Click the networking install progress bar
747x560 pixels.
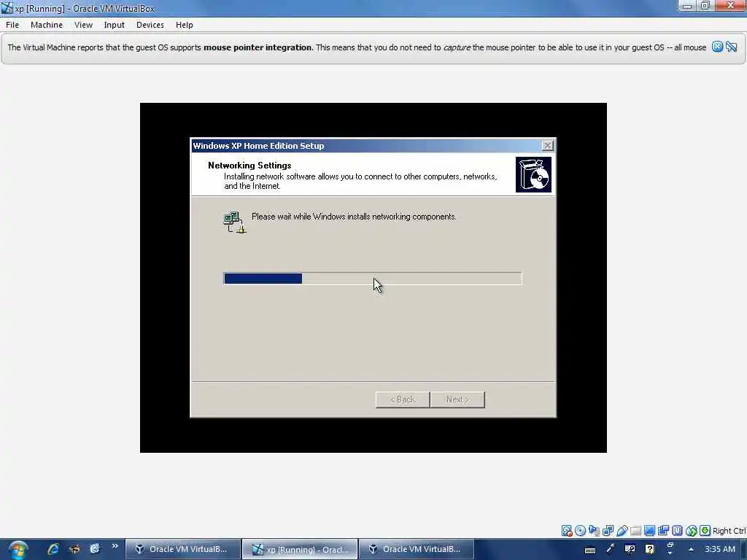click(373, 279)
